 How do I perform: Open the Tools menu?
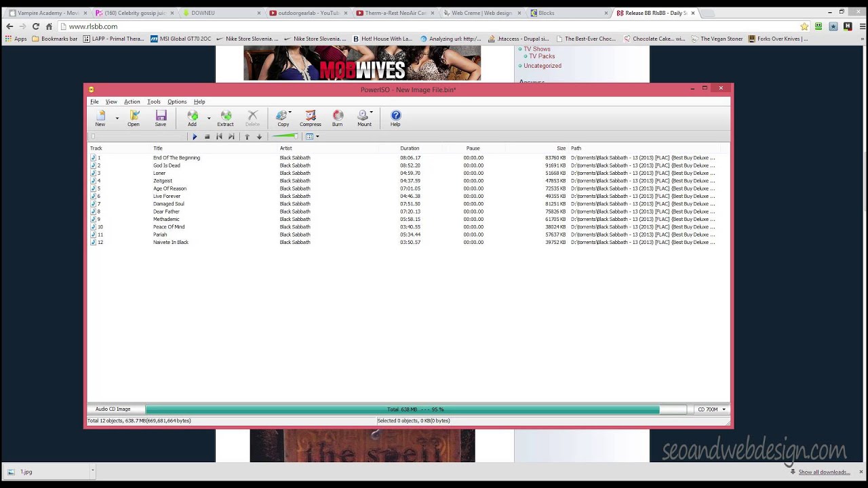click(154, 102)
